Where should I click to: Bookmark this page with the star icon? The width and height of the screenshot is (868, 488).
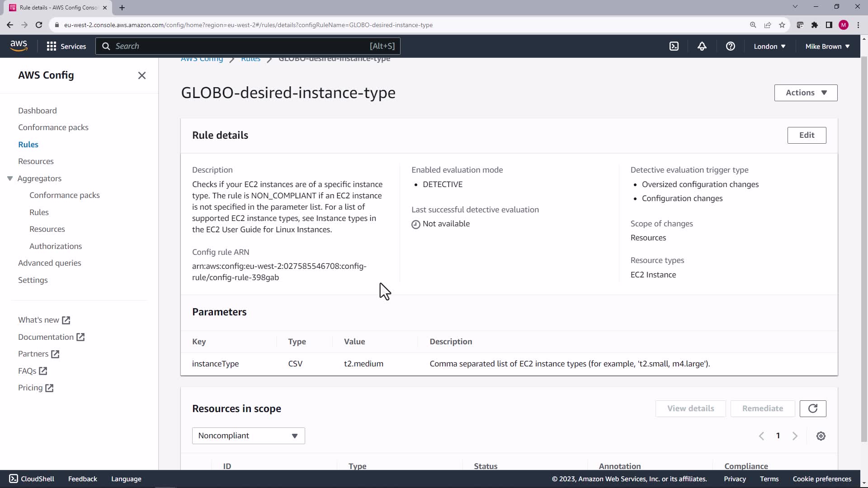point(782,25)
